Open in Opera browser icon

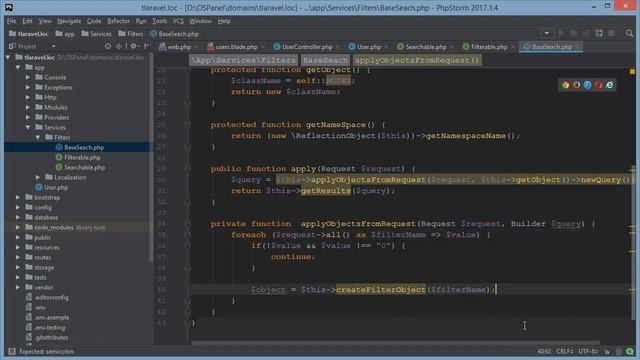point(598,85)
